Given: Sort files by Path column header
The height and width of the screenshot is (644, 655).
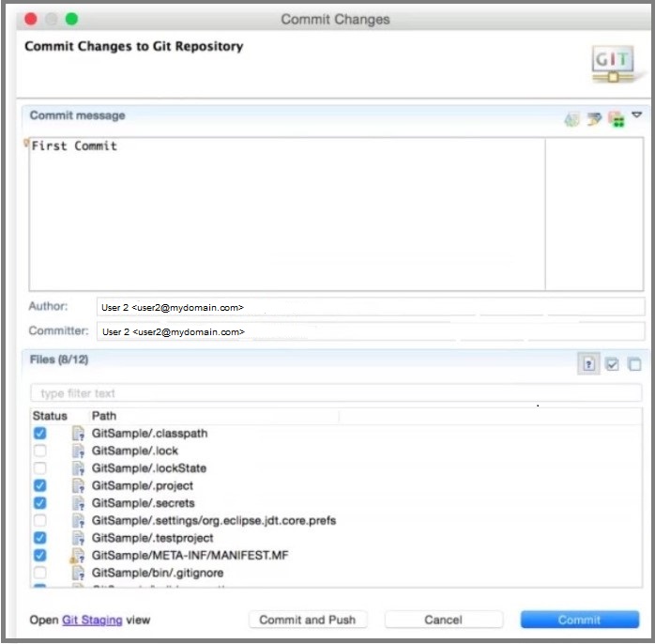Looking at the screenshot, I should click(104, 416).
